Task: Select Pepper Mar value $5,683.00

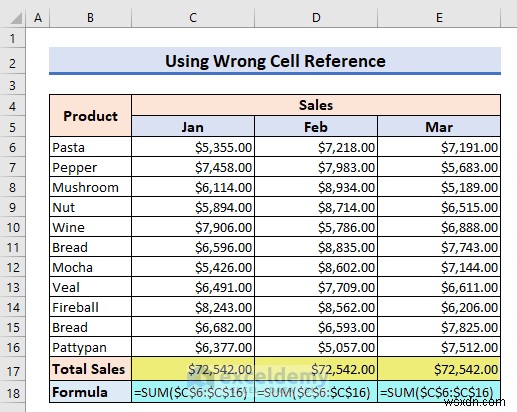Action: click(439, 167)
